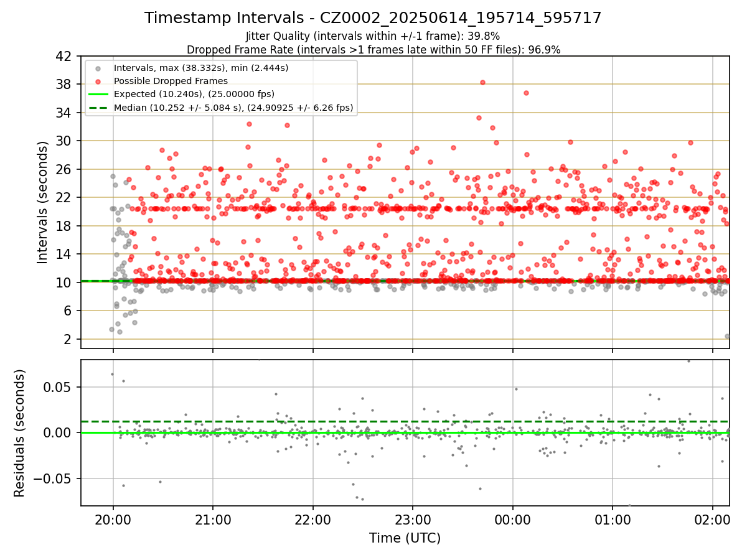Click the highest red point near 38 seconds

pyautogui.click(x=482, y=82)
